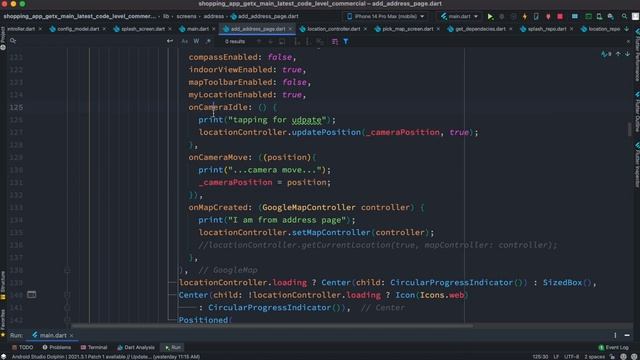Click the find search input field

tap(92, 41)
